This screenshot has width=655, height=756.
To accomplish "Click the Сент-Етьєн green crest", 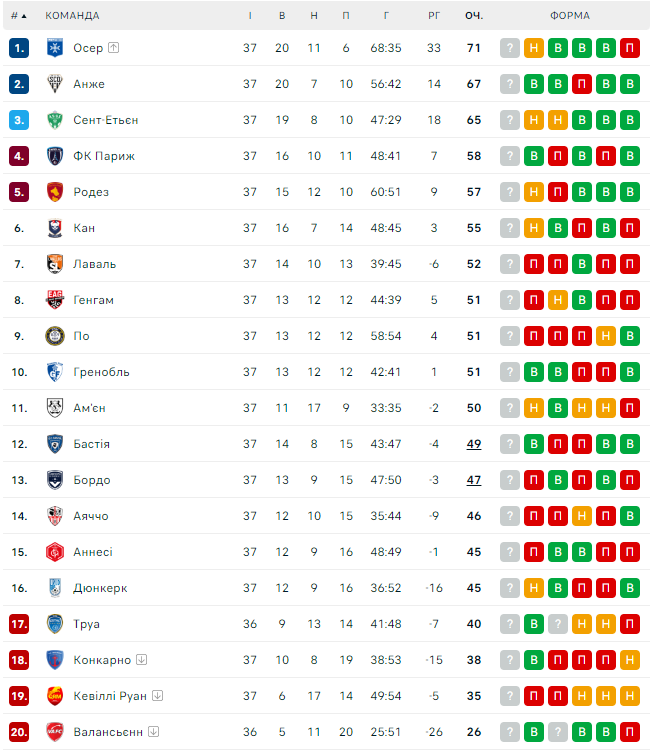I will click(55, 120).
